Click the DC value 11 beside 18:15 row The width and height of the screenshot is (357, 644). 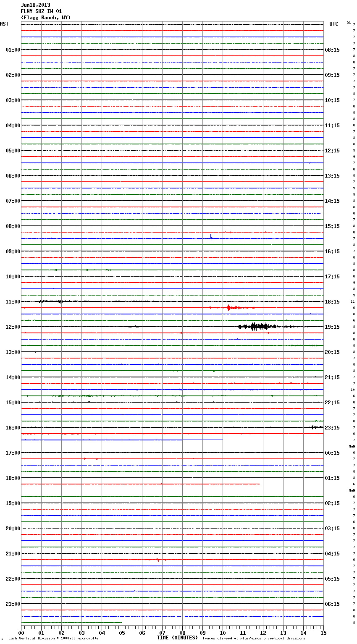(353, 302)
